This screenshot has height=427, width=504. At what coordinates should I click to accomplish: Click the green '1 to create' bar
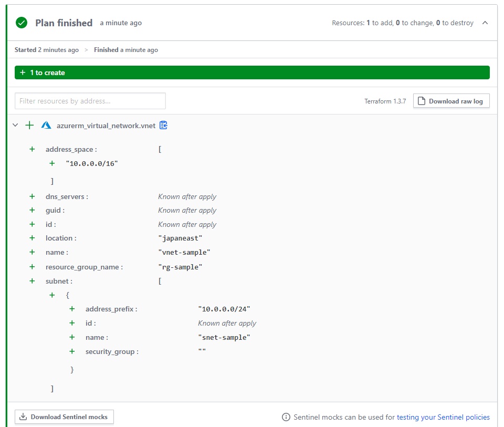252,72
